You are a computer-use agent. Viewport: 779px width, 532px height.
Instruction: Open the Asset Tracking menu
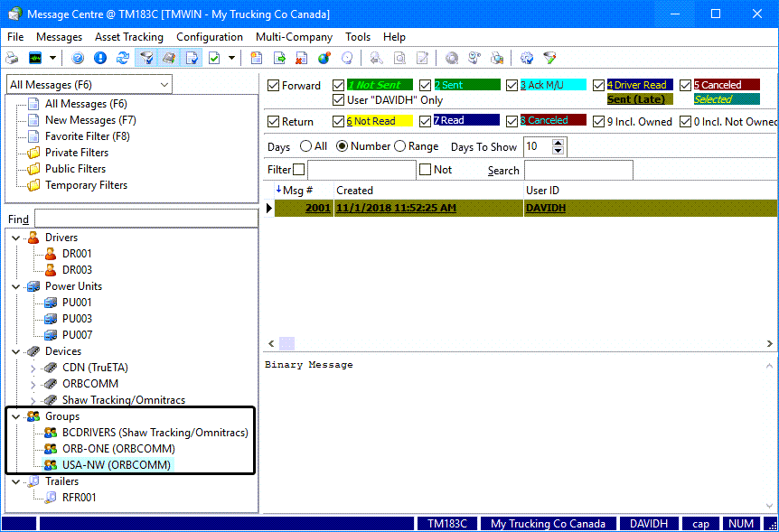(x=129, y=37)
